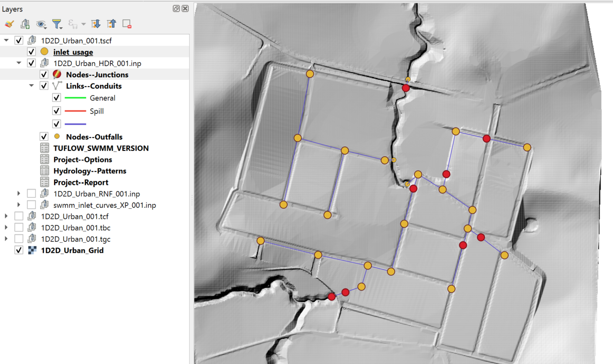The width and height of the screenshot is (613, 364).
Task: Collapse the Links--Conduits layer legend
Action: pos(31,86)
